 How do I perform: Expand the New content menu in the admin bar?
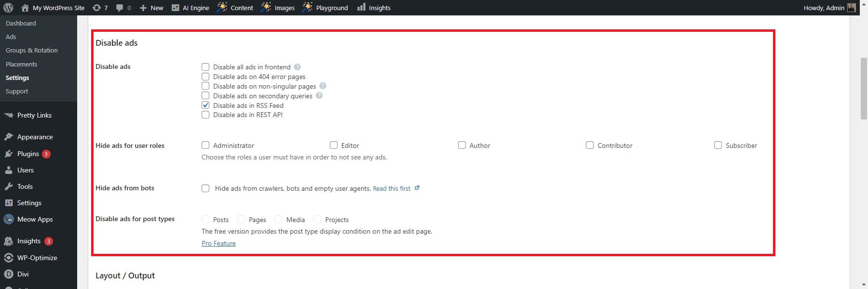151,8
